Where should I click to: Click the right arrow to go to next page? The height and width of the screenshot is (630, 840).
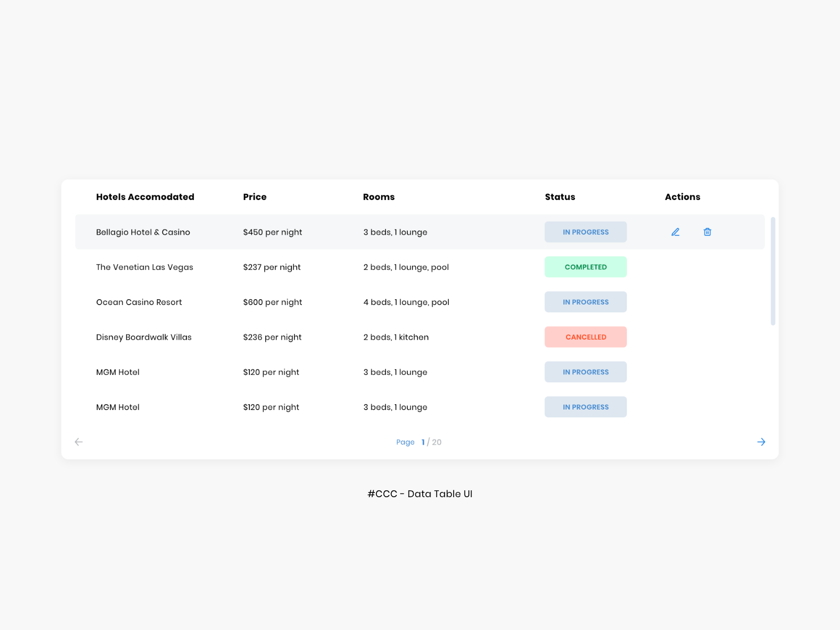tap(761, 442)
